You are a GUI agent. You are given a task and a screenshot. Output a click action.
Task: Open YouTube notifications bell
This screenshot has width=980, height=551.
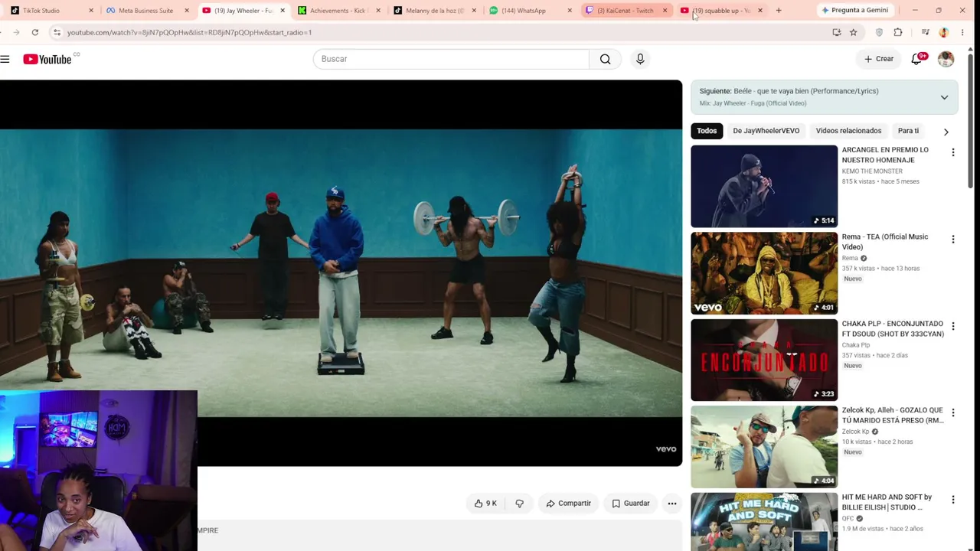[916, 59]
